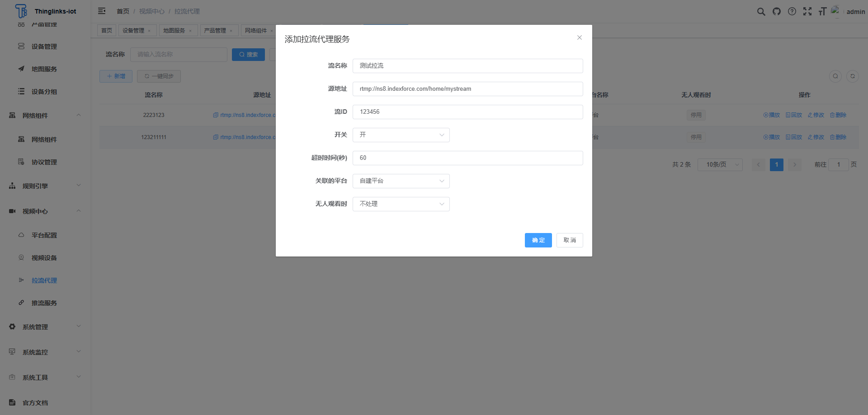Close the add pull stream proxy dialog
868x415 pixels.
[579, 38]
